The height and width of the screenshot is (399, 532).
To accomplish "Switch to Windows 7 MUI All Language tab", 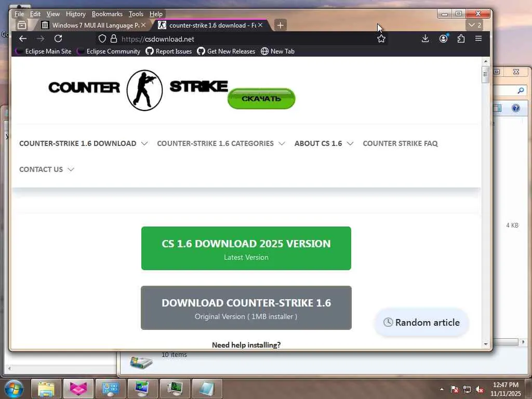I will 94,25.
